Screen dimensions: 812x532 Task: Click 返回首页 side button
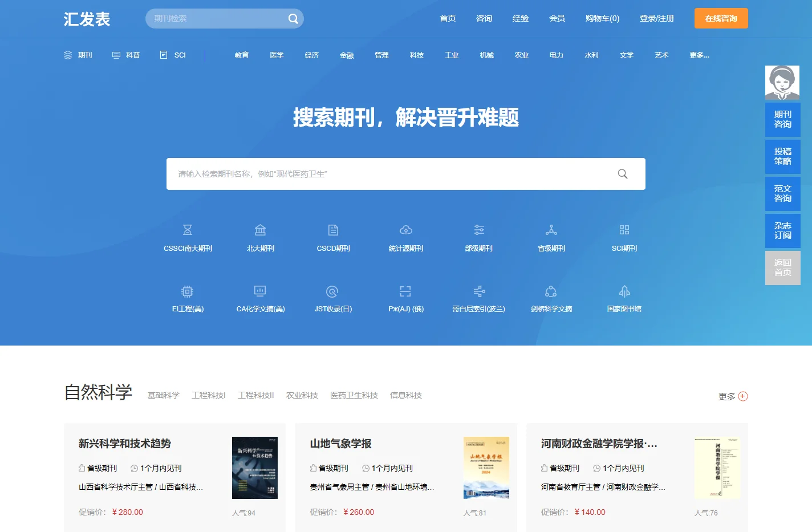pyautogui.click(x=783, y=268)
